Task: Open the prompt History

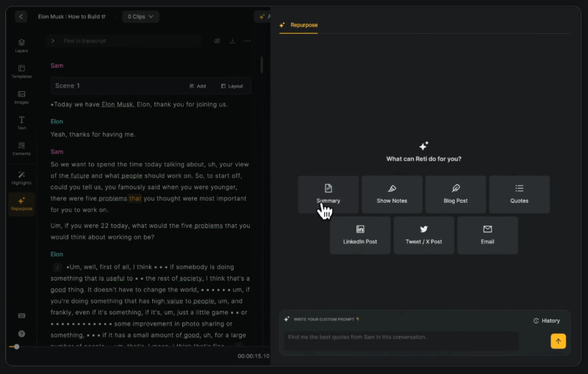Action: pyautogui.click(x=546, y=320)
